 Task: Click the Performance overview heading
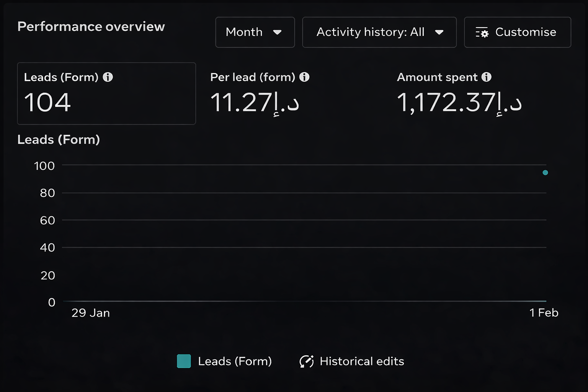(x=91, y=27)
